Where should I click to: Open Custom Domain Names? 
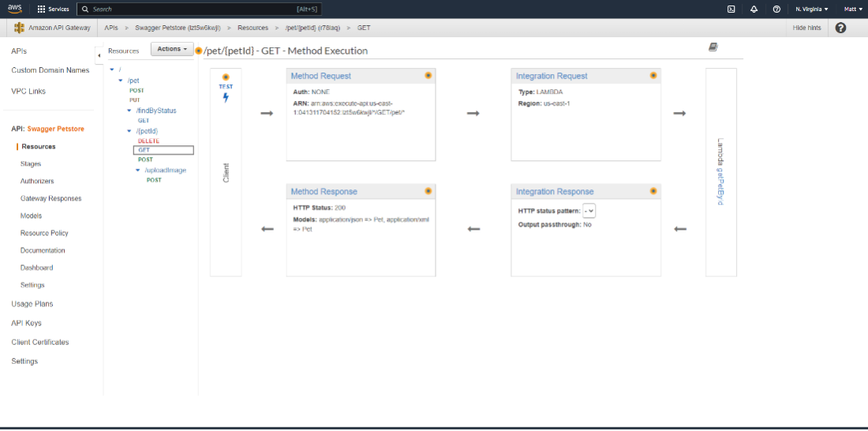(50, 70)
